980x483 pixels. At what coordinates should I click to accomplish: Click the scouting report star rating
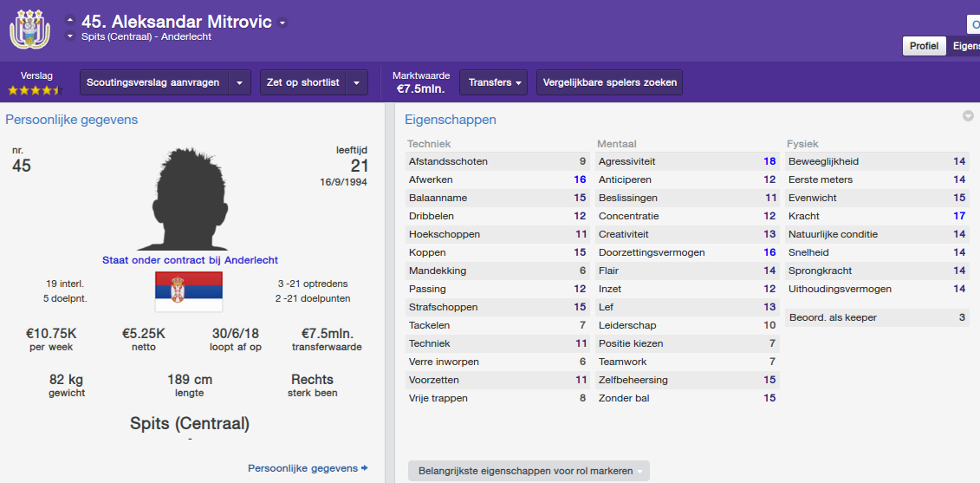(34, 89)
